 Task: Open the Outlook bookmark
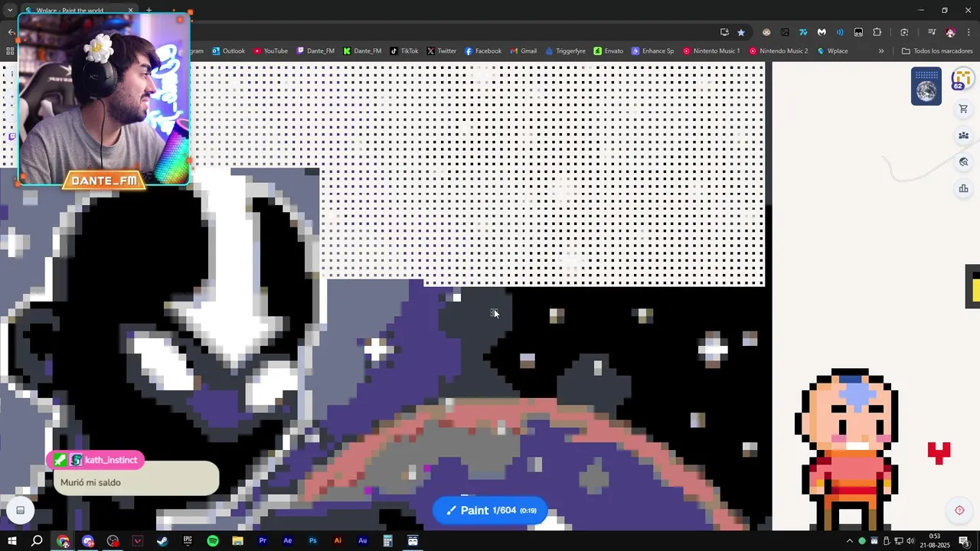point(228,51)
